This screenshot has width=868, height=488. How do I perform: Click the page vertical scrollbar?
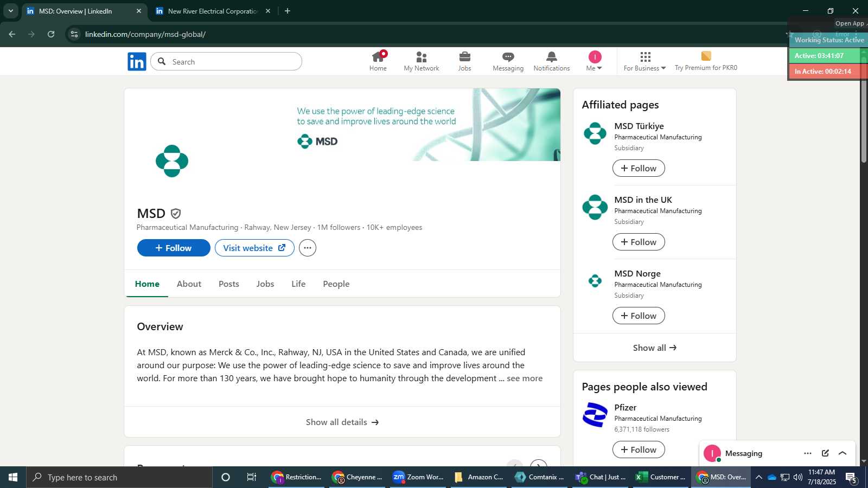pyautogui.click(x=864, y=108)
